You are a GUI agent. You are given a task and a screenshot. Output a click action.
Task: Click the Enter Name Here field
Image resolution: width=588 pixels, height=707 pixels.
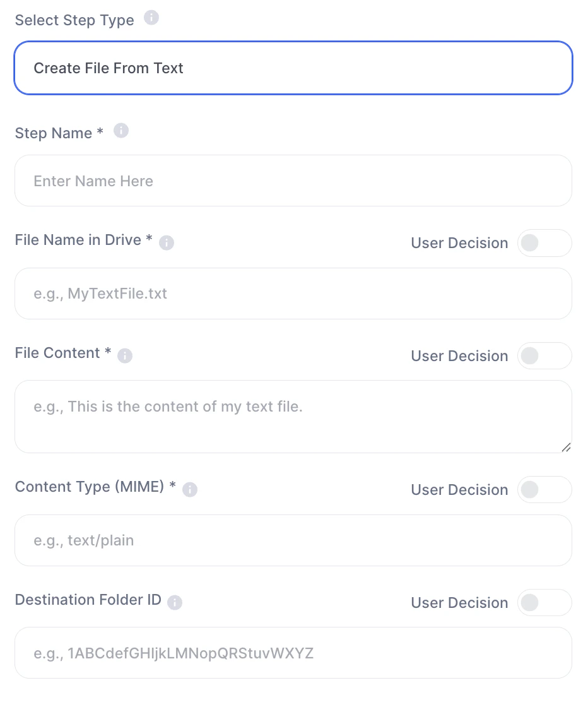tap(293, 181)
